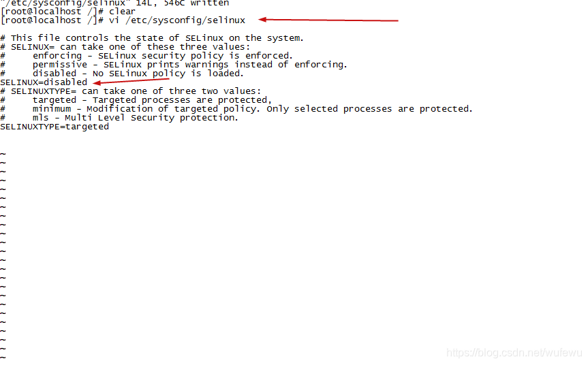588x365 pixels.
Task: Click the first tilde empty-line marker
Action: coord(3,154)
